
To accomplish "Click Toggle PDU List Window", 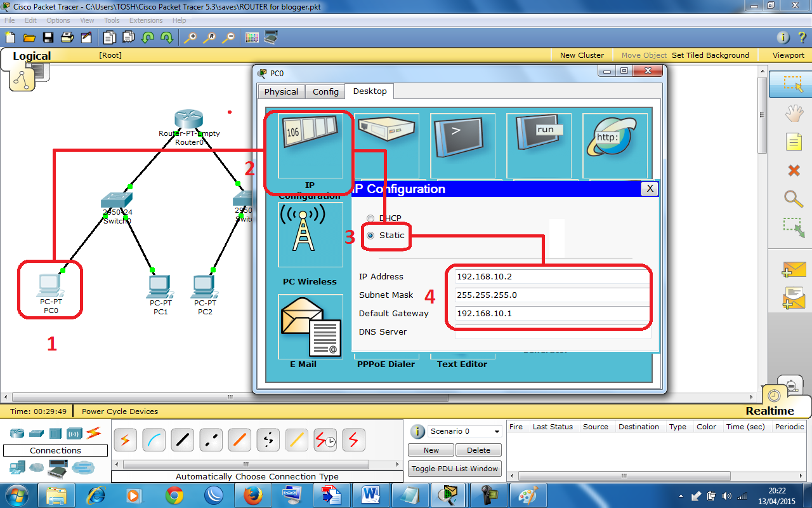I will click(455, 469).
